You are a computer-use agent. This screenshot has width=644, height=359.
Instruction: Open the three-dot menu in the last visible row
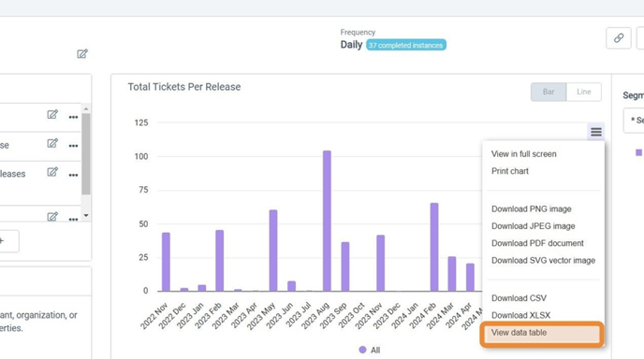tap(73, 220)
